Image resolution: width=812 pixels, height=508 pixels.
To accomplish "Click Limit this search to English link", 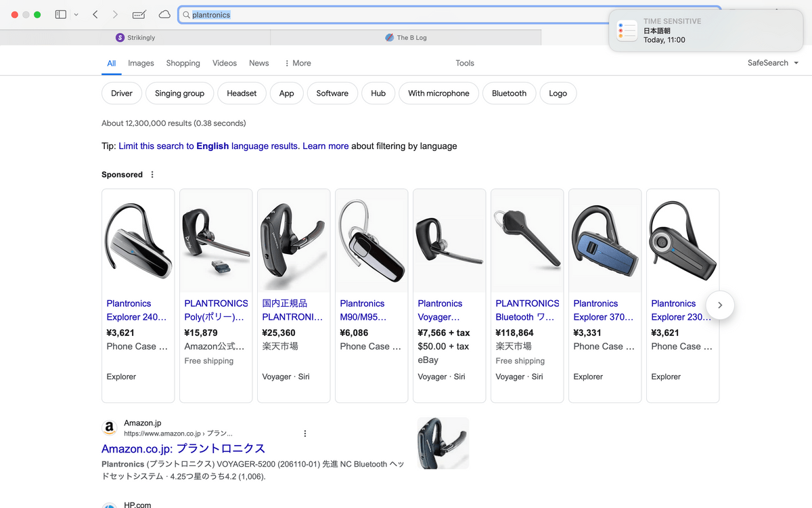I will click(209, 146).
